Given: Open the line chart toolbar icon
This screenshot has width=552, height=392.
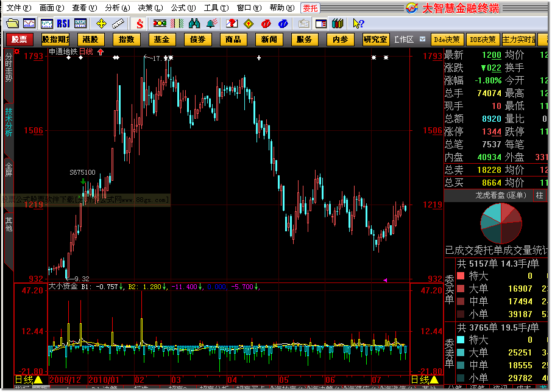Looking at the screenshot, I should (x=29, y=24).
